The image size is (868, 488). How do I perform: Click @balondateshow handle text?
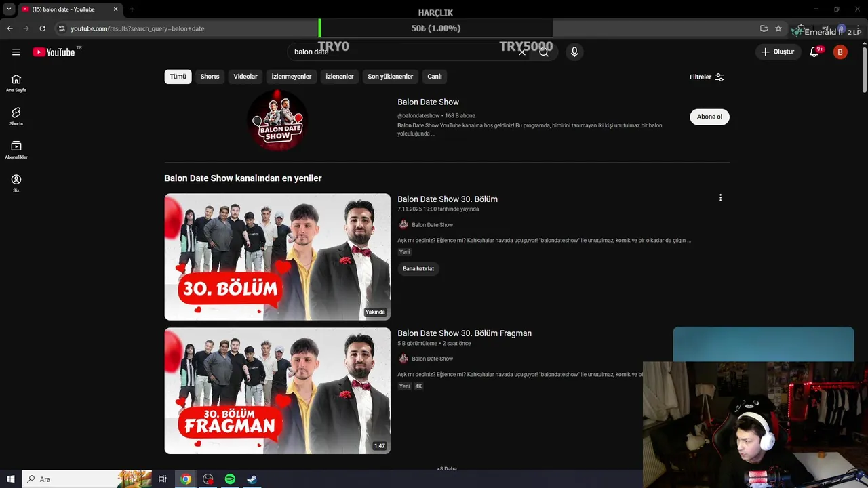[418, 116]
